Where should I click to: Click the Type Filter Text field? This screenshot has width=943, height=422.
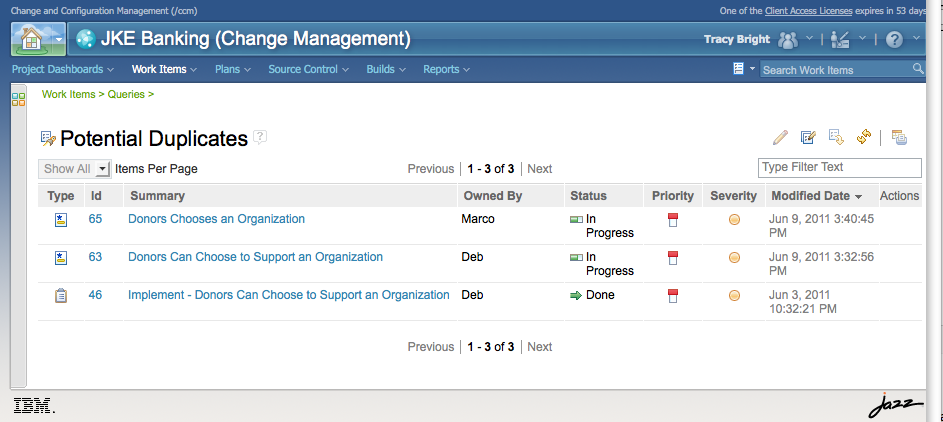pyautogui.click(x=840, y=168)
